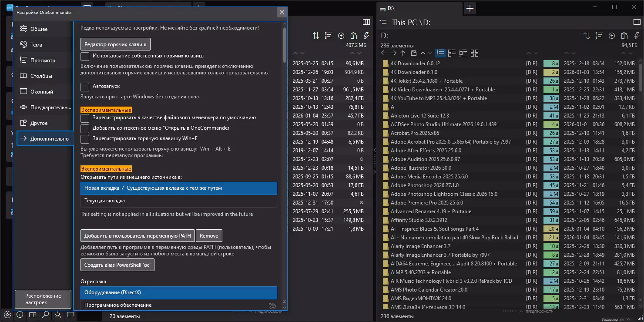Enable the Автозапуск checkbox
Image resolution: width=644 pixels, height=322 pixels.
pyautogui.click(x=85, y=87)
